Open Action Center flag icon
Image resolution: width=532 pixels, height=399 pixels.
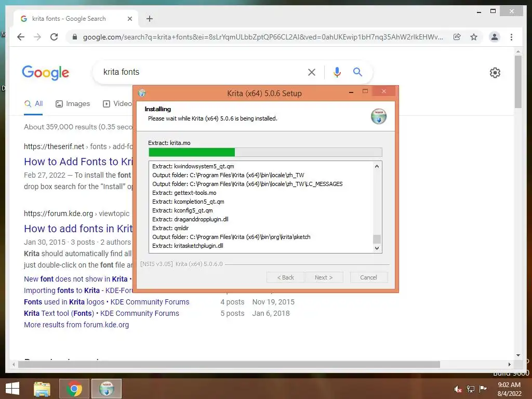coord(483,389)
